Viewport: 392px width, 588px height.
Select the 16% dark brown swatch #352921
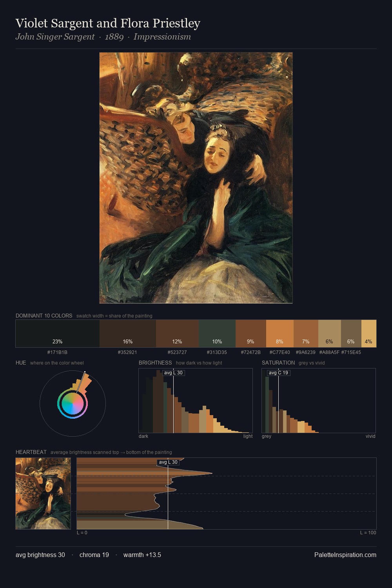pos(128,334)
